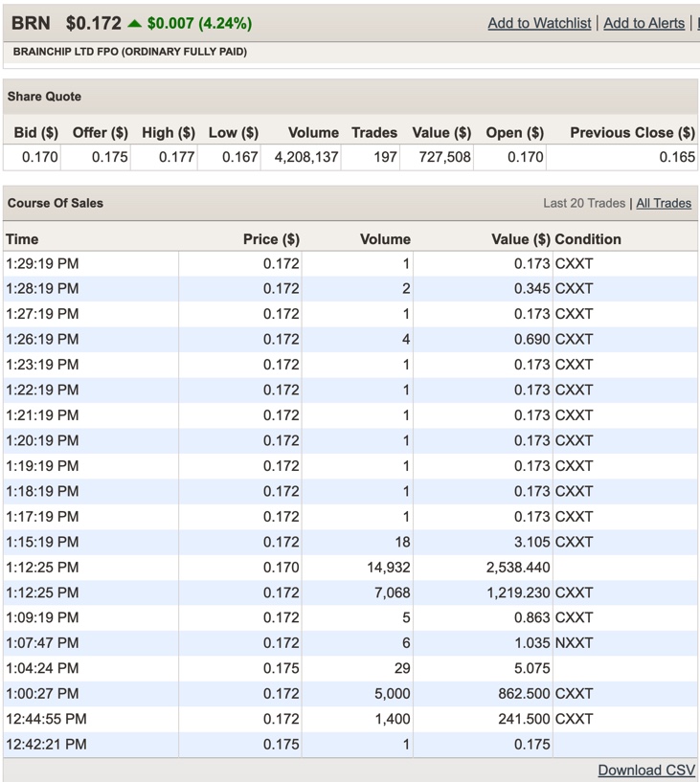View All Trades in Course of Sales
This screenshot has width=700, height=782.
(x=664, y=203)
